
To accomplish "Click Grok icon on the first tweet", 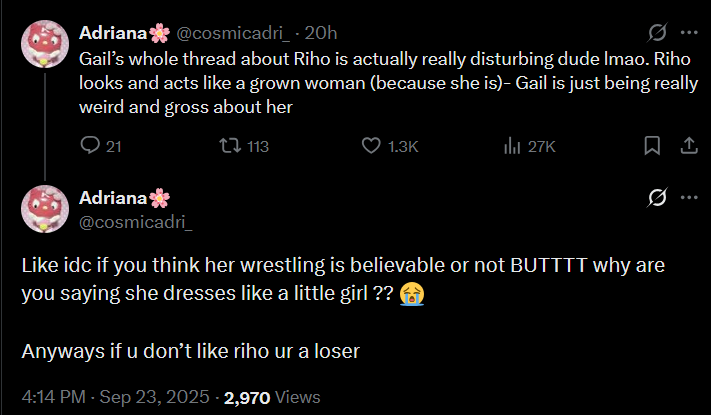I will [x=658, y=33].
